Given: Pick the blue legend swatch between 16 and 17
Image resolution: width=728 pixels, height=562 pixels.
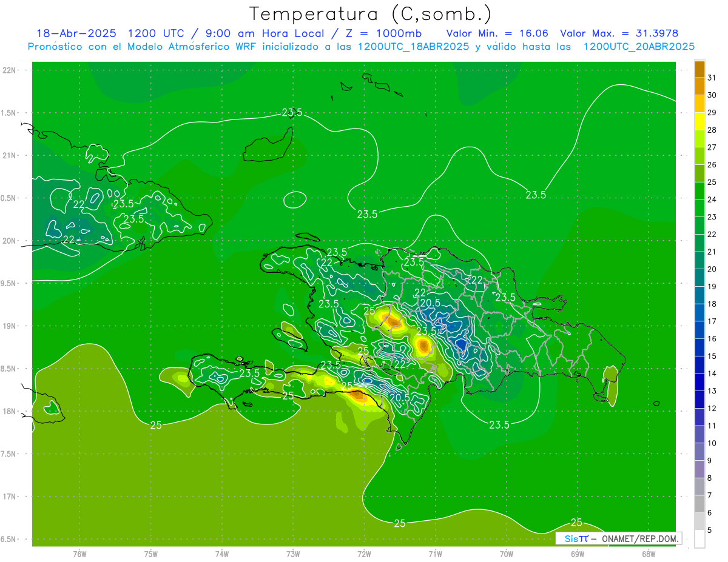Looking at the screenshot, I should point(699,330).
